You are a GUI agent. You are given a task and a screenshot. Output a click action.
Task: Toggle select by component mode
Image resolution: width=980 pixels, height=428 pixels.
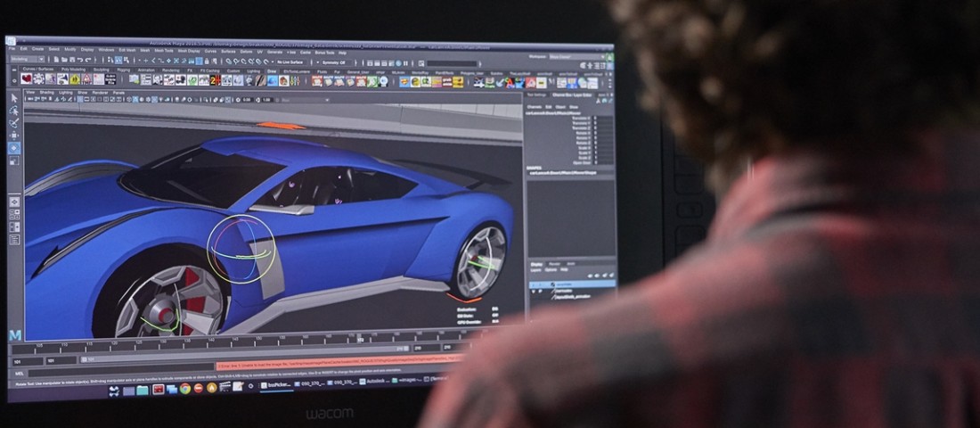(127, 60)
